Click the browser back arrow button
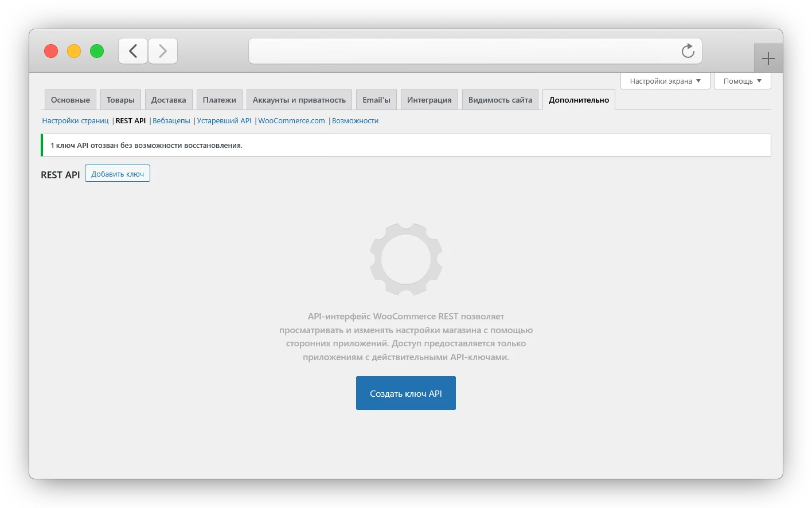The width and height of the screenshot is (812, 508). click(x=133, y=52)
